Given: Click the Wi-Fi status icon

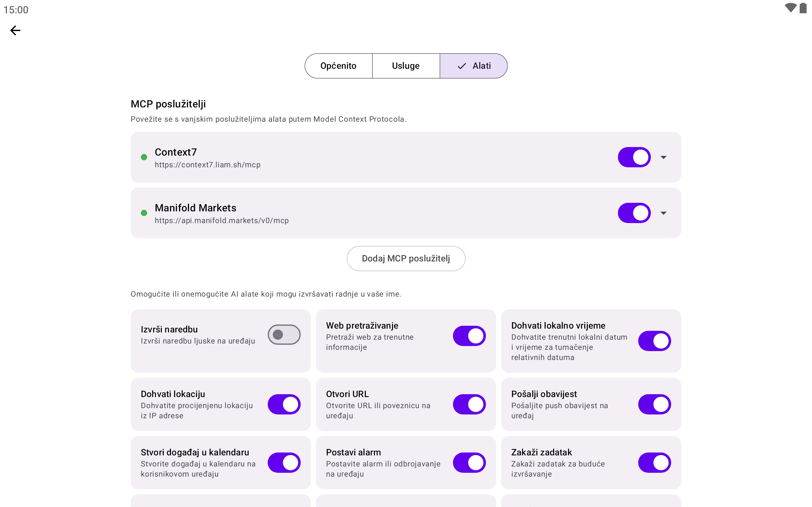Looking at the screenshot, I should pyautogui.click(x=790, y=8).
